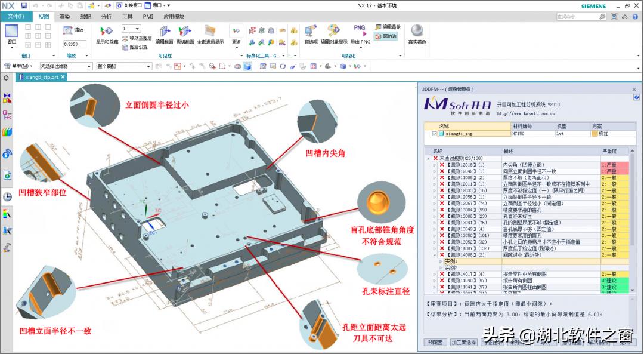Expand the rule 12018 tree row
644x354 pixels.
point(435,165)
